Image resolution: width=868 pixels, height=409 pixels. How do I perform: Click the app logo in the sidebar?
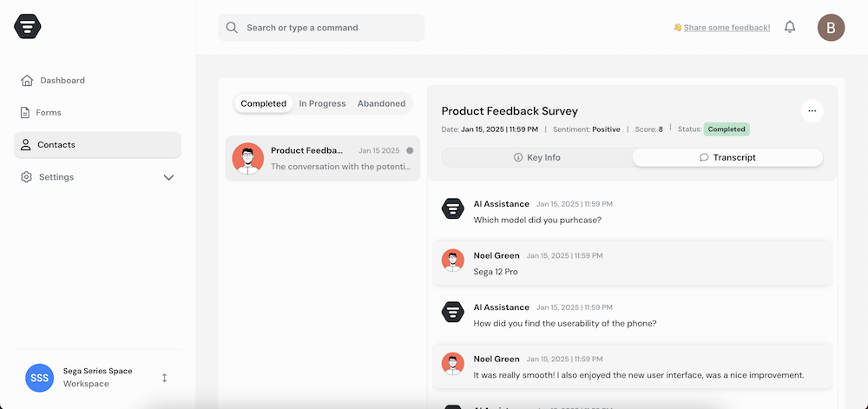pyautogui.click(x=28, y=27)
